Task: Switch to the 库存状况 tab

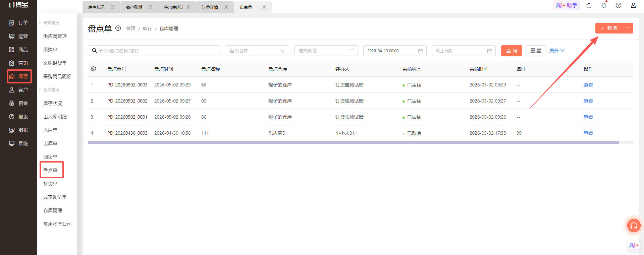Action: coord(96,7)
